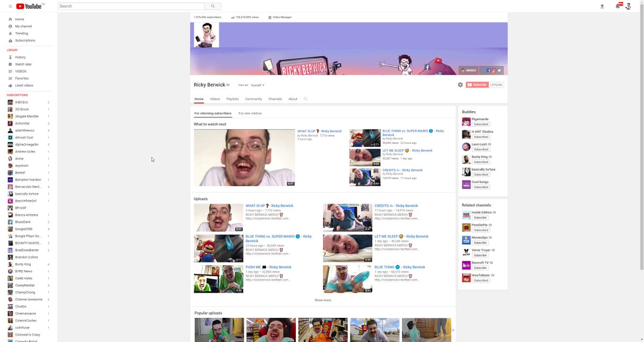Click the search magnifier button

click(213, 6)
